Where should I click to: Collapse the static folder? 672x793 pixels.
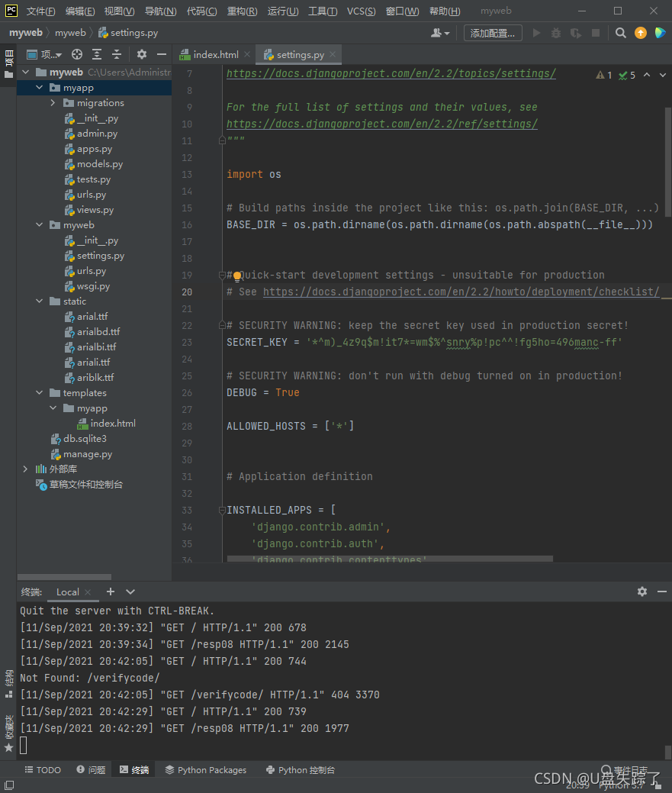[40, 301]
